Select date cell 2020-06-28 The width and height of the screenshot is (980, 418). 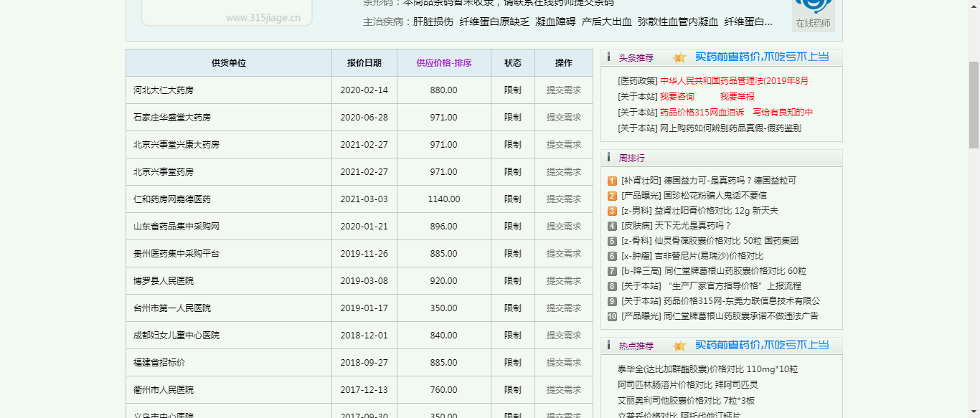[x=364, y=118]
